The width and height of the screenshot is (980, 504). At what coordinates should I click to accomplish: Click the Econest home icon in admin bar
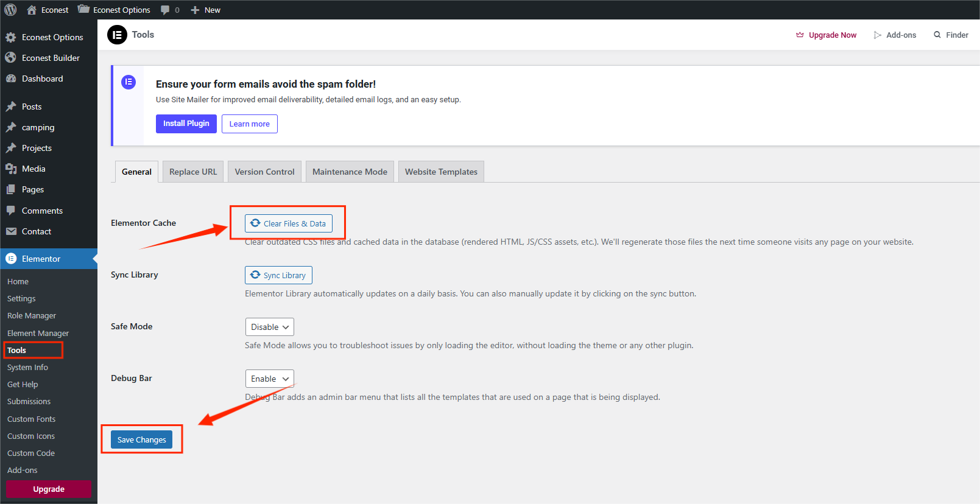pyautogui.click(x=32, y=10)
